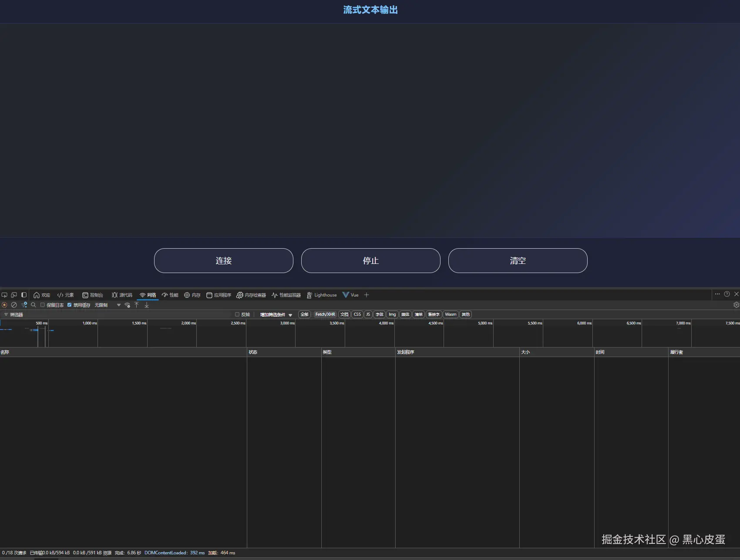Open the DevTools more options menu
The image size is (740, 560).
click(717, 294)
